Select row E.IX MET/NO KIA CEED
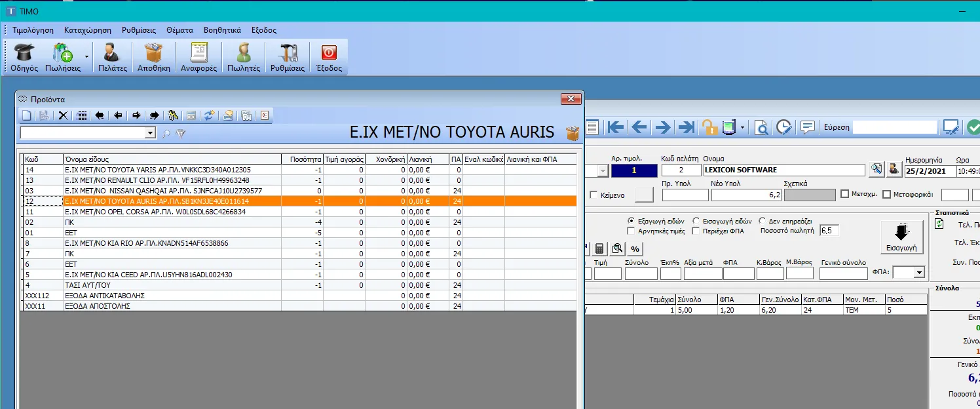The width and height of the screenshot is (980, 409). [x=299, y=275]
